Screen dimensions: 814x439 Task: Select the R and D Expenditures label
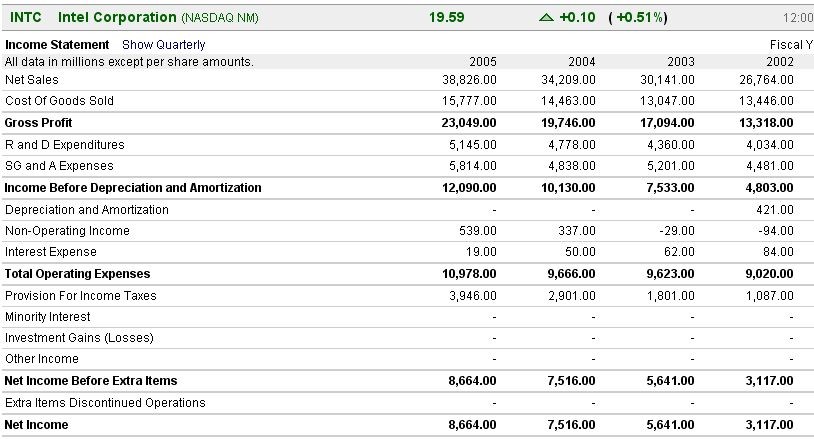tap(65, 145)
